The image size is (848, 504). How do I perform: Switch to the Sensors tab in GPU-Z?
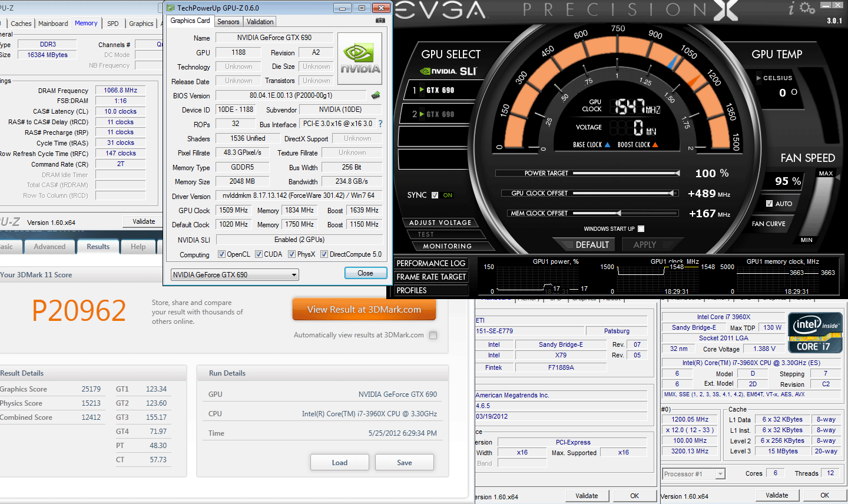click(x=228, y=22)
